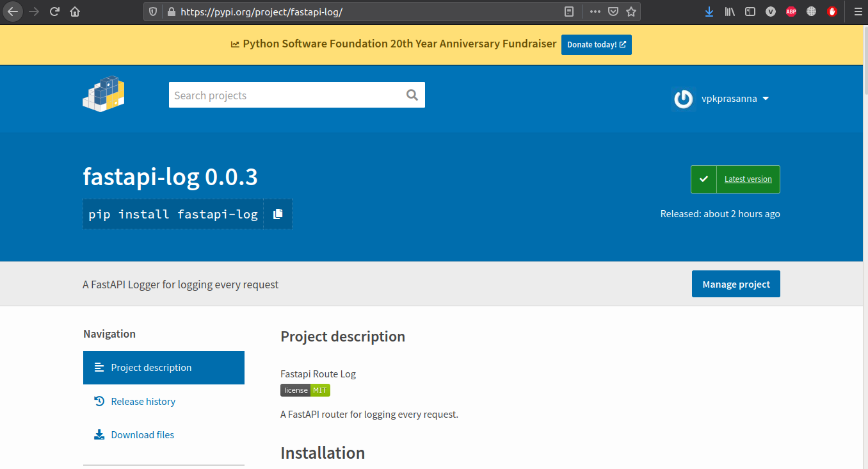Toggle the sidebar icon in toolbar
This screenshot has width=868, height=469.
(750, 12)
